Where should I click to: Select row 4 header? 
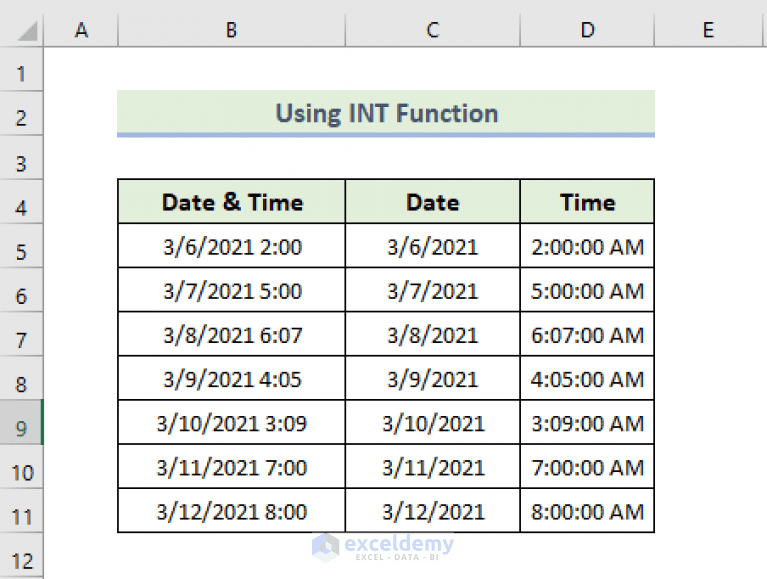pos(22,202)
